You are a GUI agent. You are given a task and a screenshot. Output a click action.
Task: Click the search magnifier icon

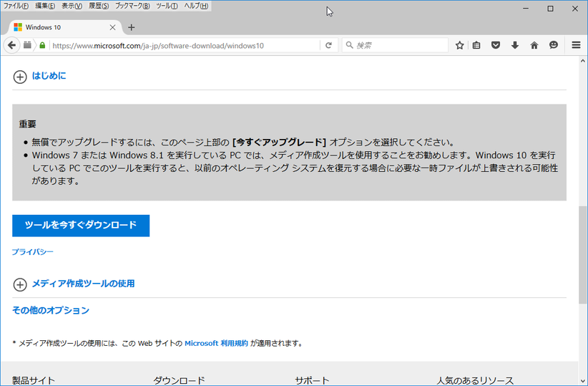[349, 45]
